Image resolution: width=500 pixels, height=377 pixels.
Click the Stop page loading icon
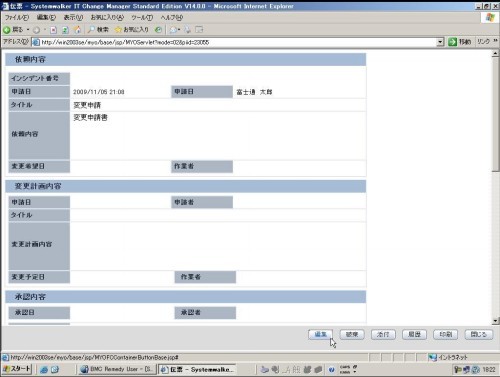53,30
